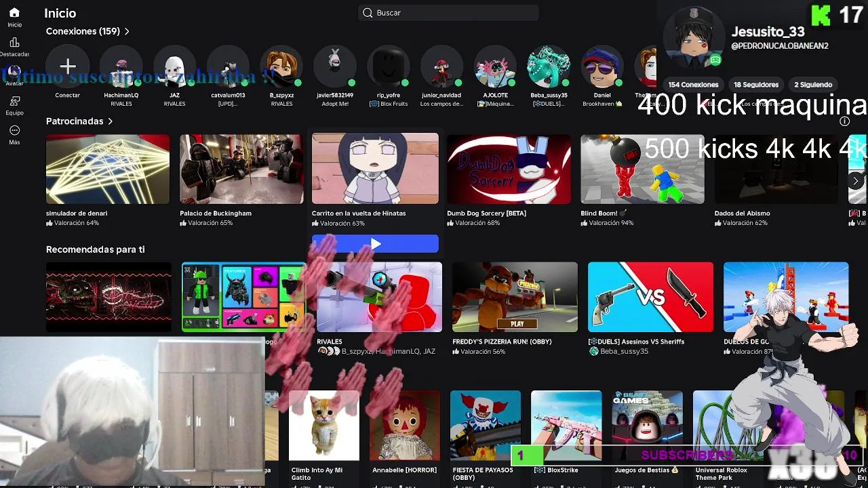Open the Recomendadas para ti heading
This screenshot has width=868, height=488.
pos(96,249)
